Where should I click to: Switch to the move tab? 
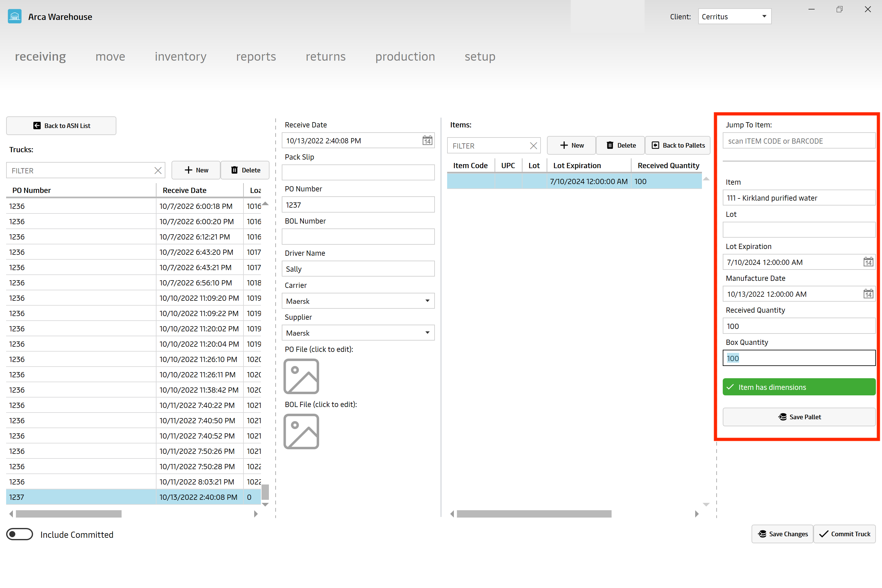click(x=110, y=56)
